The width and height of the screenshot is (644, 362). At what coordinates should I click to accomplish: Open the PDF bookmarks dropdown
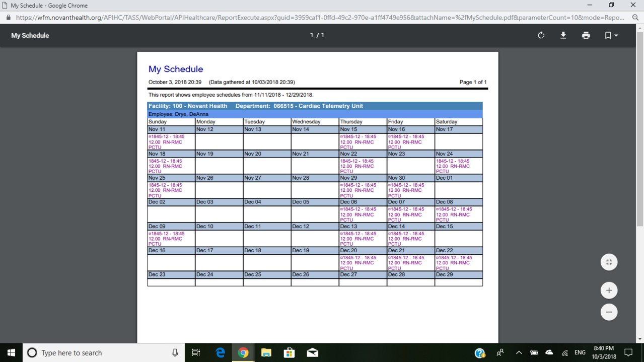tap(611, 35)
